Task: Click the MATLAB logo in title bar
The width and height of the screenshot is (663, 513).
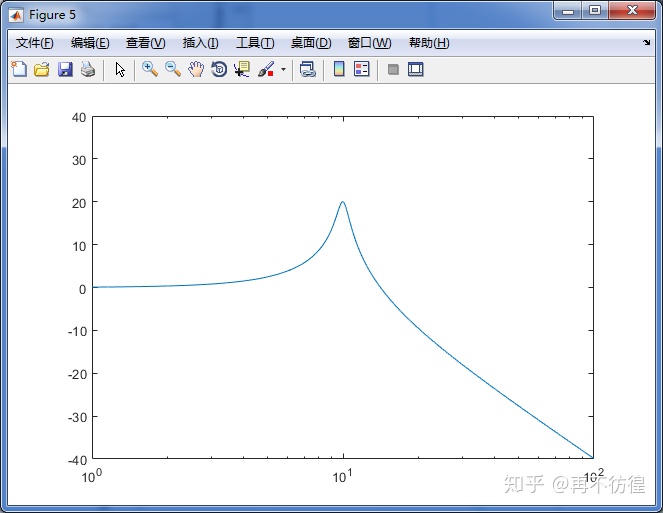Action: (16, 15)
